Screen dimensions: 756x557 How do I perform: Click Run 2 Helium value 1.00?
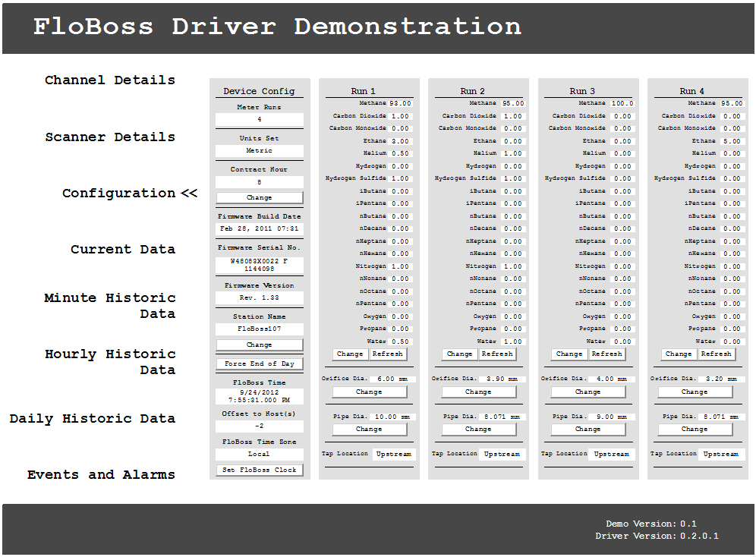tap(513, 154)
